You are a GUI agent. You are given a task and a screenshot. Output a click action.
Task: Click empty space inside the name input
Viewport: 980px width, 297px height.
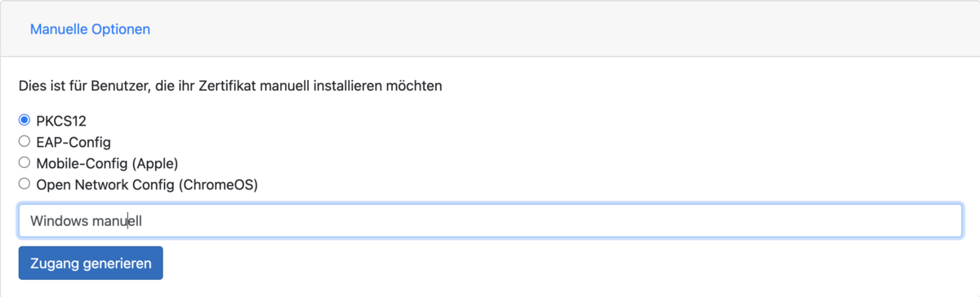tap(555, 221)
